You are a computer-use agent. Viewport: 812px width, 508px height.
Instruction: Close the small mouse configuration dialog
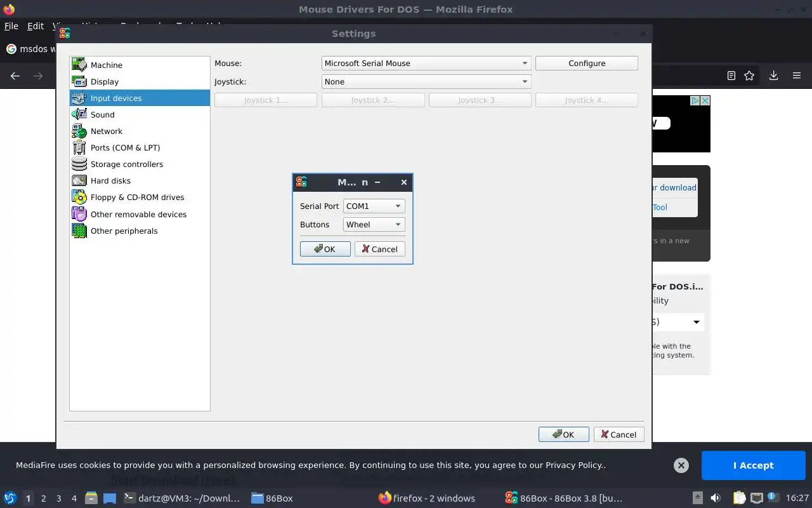coord(404,182)
